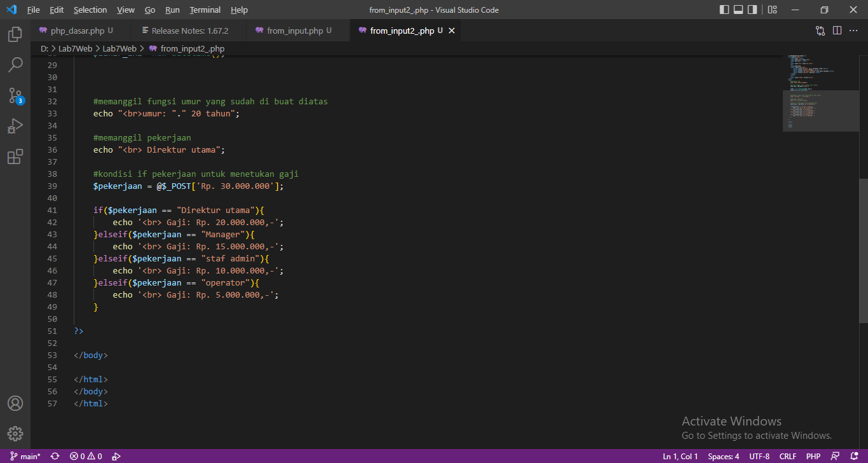Viewport: 868px width, 463px height.
Task: Open the Extensions view
Action: (15, 156)
